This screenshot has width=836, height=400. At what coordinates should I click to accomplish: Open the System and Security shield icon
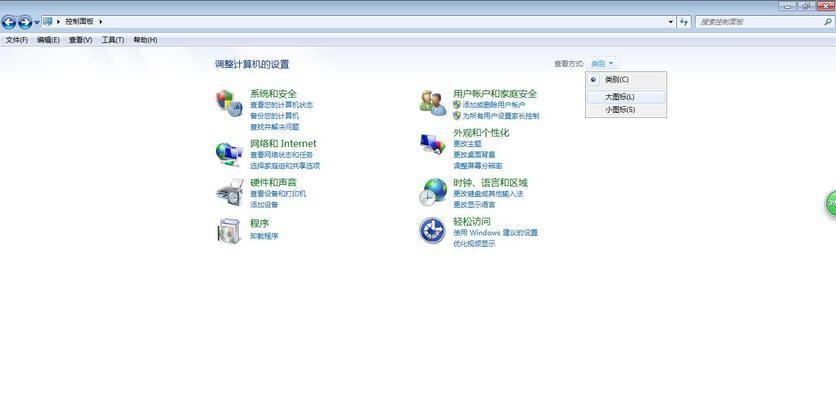click(x=229, y=103)
